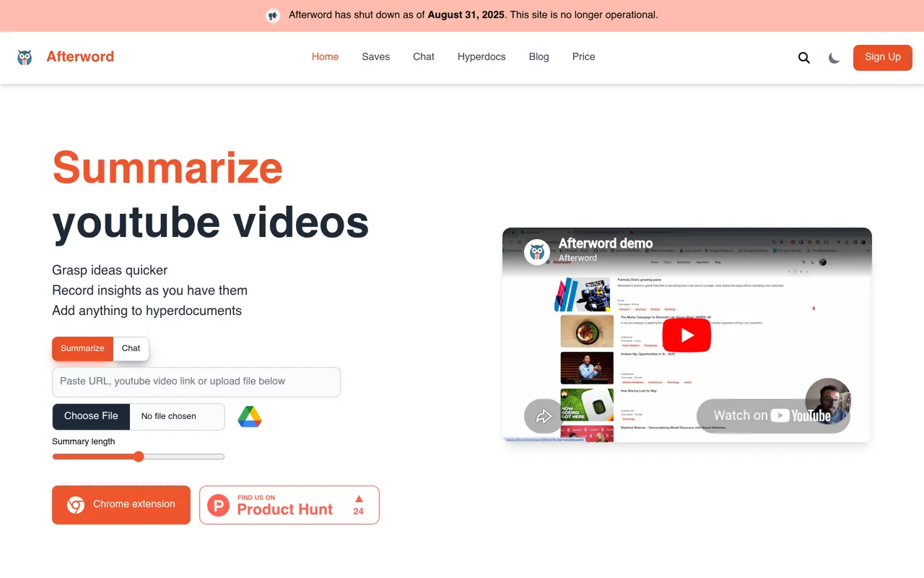Click the Choose File button
This screenshot has height=578, width=924.
[x=91, y=416]
